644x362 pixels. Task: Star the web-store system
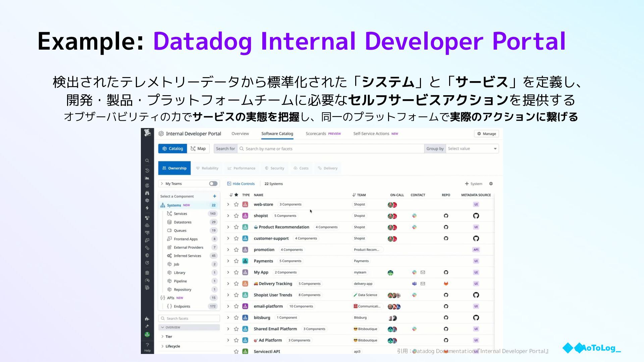tap(236, 204)
